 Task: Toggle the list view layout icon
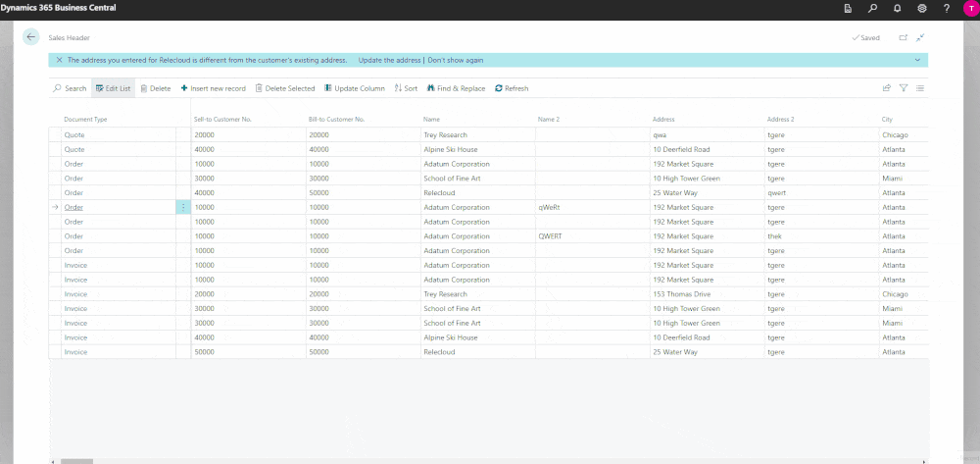920,88
